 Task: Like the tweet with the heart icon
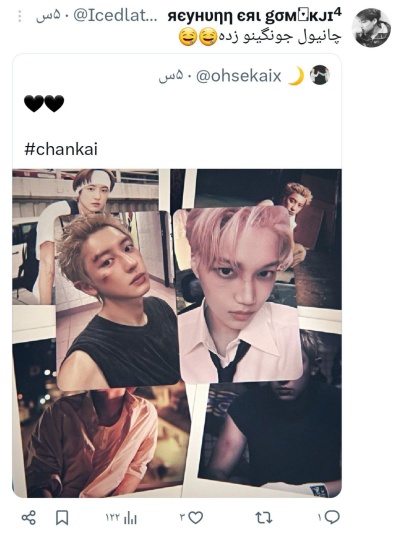196,517
